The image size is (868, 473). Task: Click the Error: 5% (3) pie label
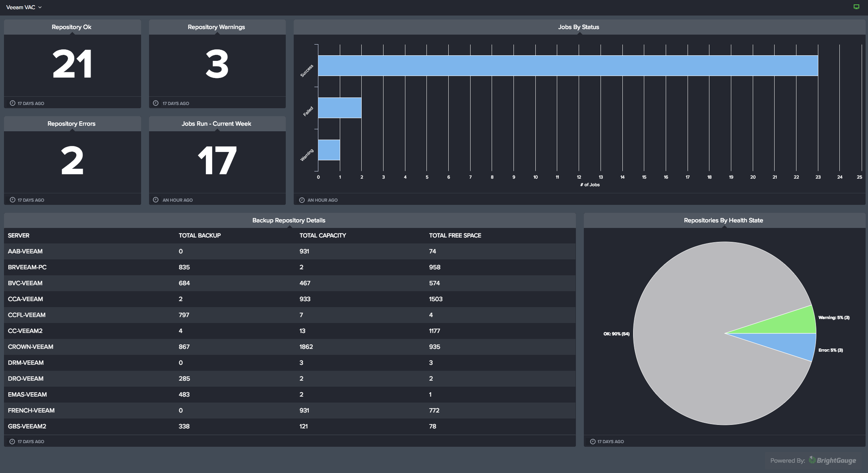(x=831, y=350)
